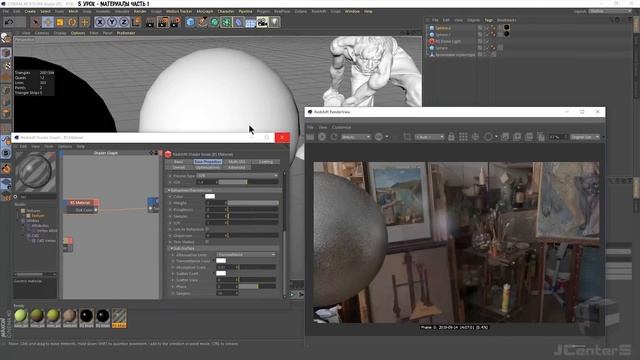
Task: Toggle X axis lock
Action: [100, 22]
